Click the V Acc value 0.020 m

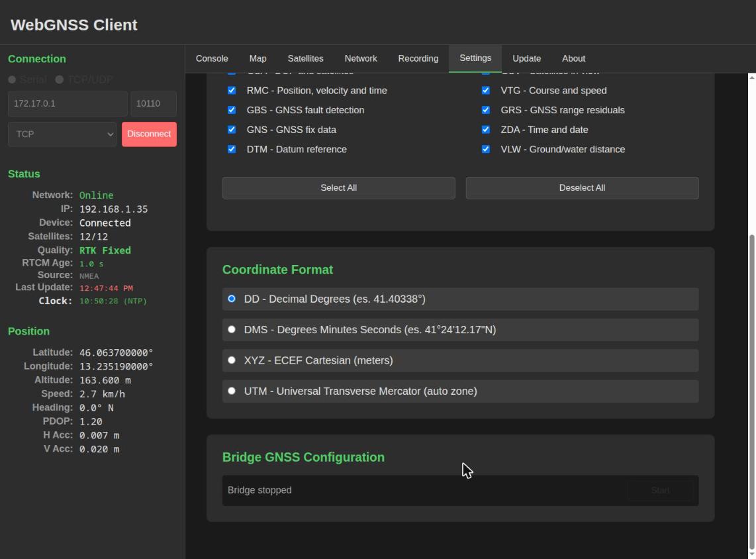(x=99, y=449)
